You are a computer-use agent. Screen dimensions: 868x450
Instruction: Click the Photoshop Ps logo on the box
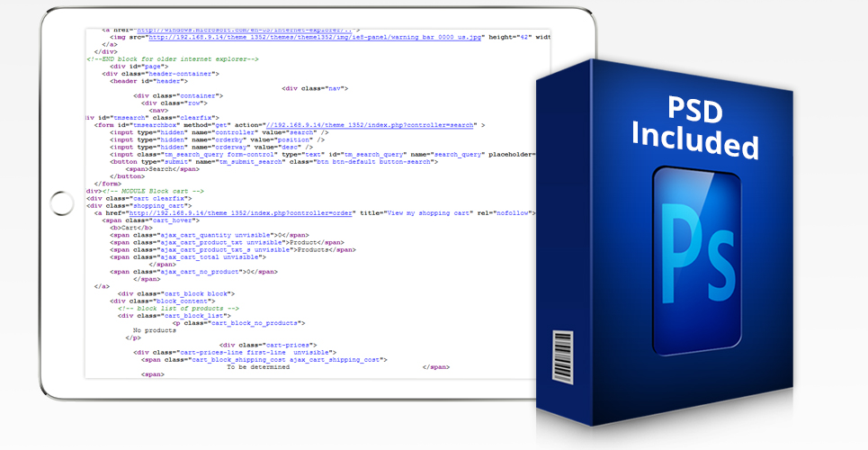[x=697, y=259]
